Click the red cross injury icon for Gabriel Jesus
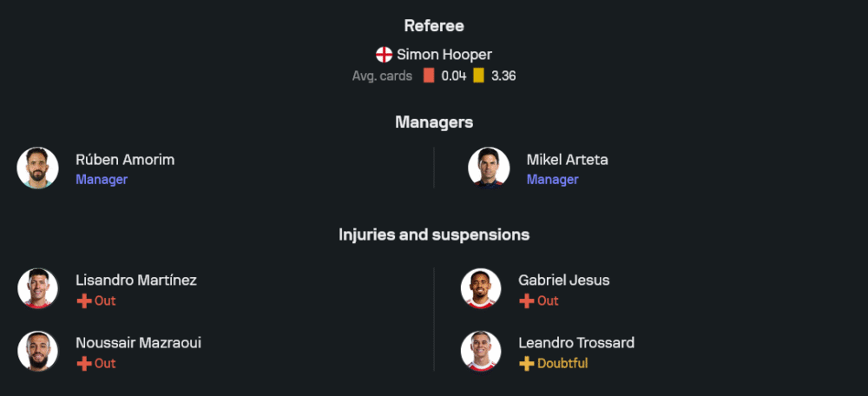The image size is (868, 396). point(527,301)
